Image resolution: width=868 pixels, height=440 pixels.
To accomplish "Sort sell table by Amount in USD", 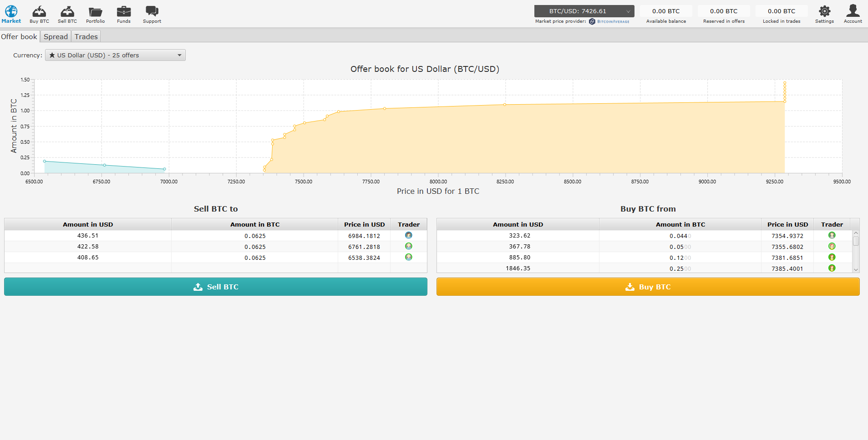I will point(88,224).
